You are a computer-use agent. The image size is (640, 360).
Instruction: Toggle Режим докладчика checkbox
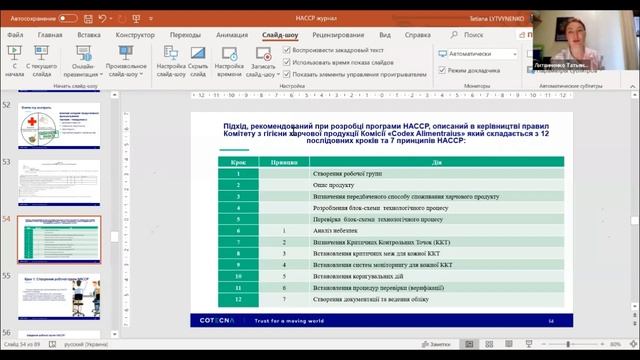[x=442, y=70]
